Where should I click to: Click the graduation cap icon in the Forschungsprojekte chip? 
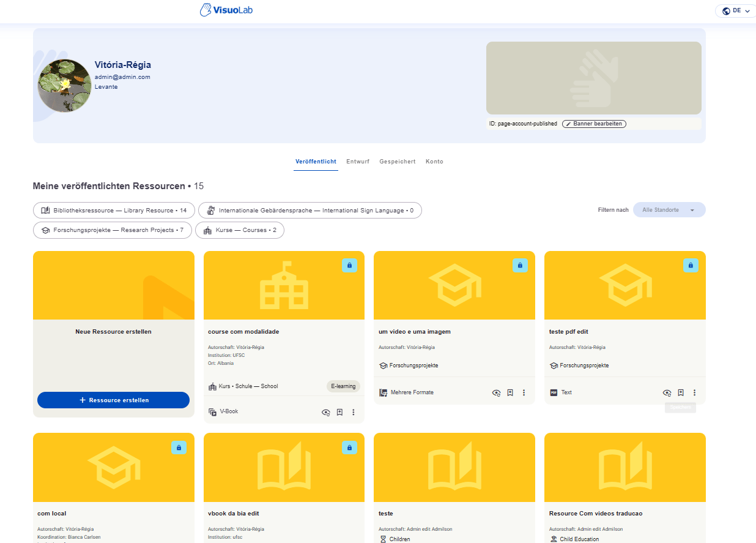(45, 230)
